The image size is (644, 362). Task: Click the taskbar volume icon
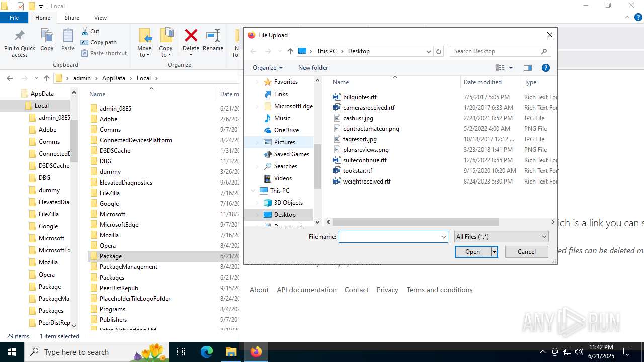click(x=579, y=352)
